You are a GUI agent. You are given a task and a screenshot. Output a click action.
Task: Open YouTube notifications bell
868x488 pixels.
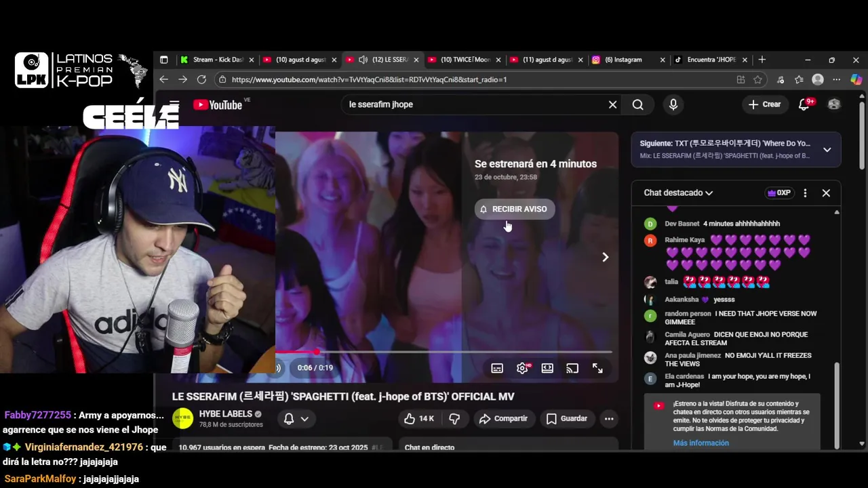[x=804, y=104]
